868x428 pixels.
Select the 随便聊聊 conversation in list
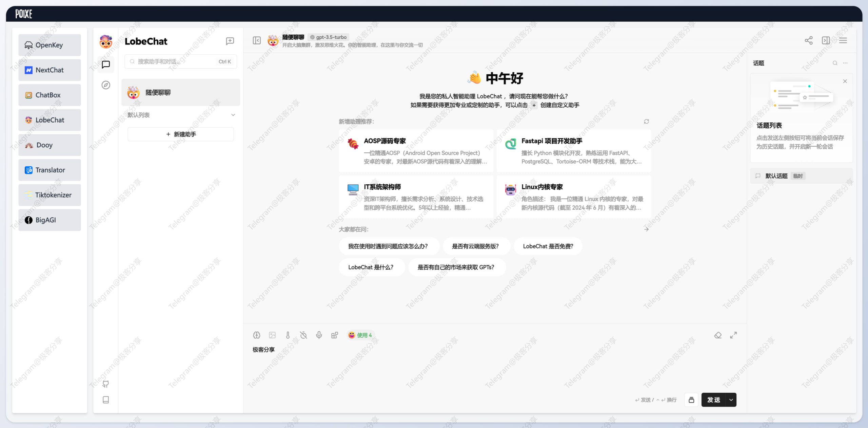pyautogui.click(x=181, y=93)
